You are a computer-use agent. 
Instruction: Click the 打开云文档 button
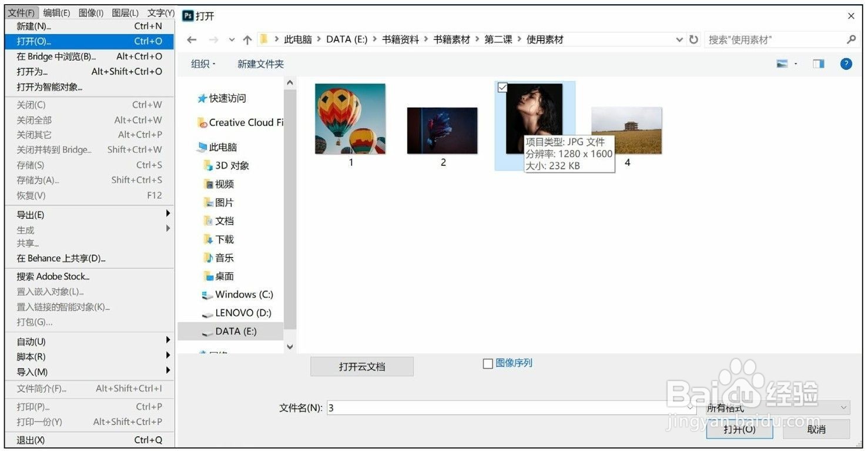tap(362, 366)
